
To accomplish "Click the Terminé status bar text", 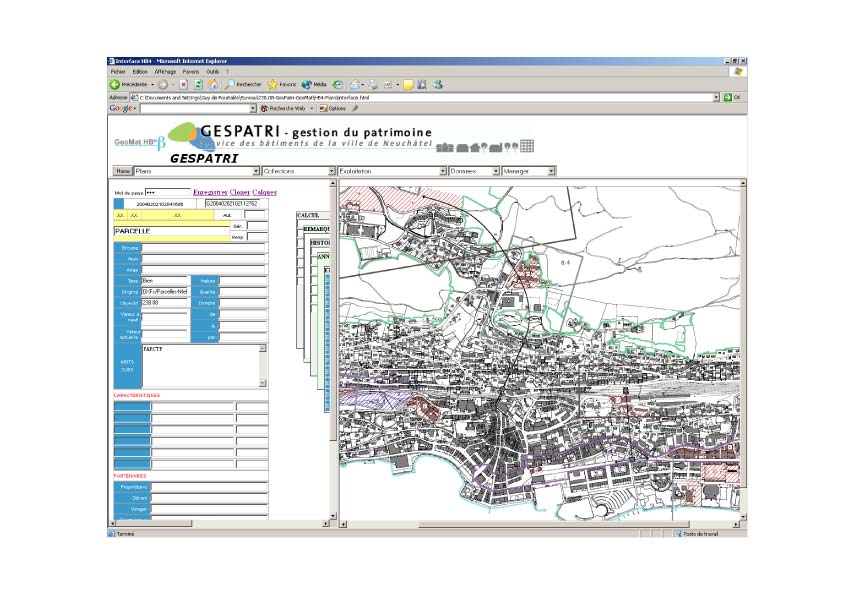I will tap(125, 534).
